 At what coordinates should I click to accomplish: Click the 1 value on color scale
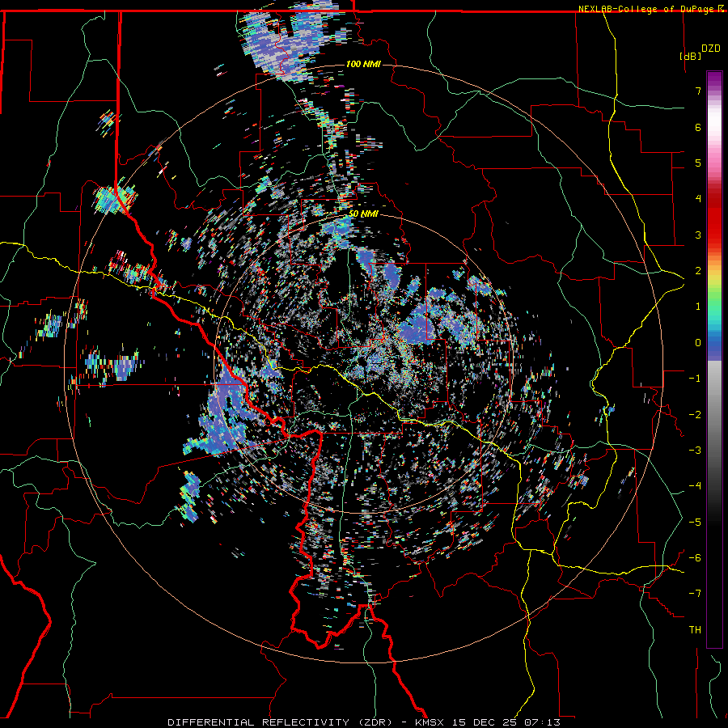coord(698,307)
